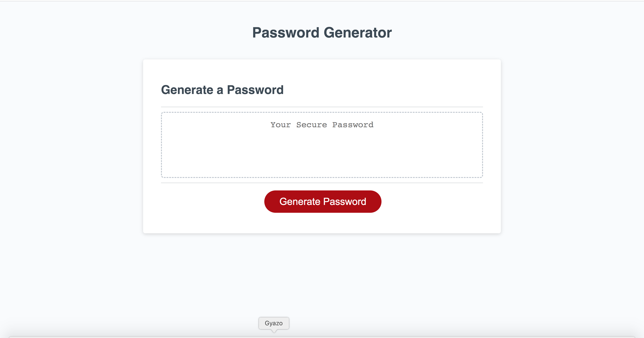Viewport: 644px width, 338px height.
Task: Click the white password generator card
Action: (322, 225)
